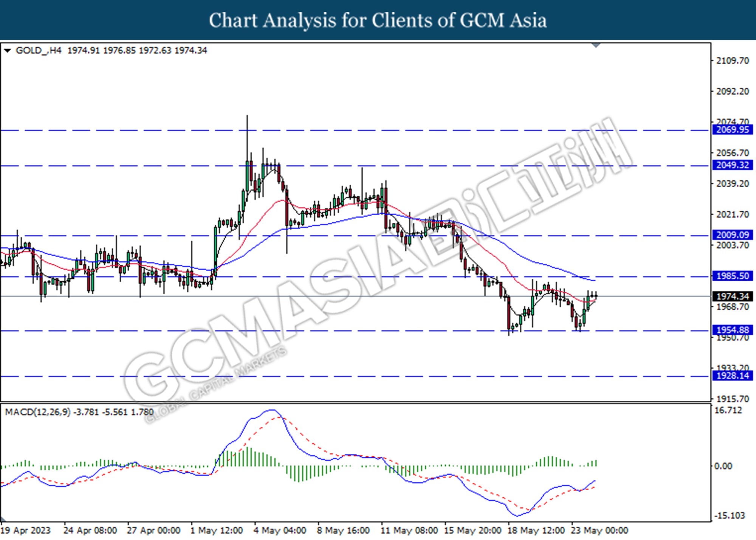The height and width of the screenshot is (540, 756).
Task: Click the 8 May 16:00 time label
Action: pyautogui.click(x=343, y=531)
